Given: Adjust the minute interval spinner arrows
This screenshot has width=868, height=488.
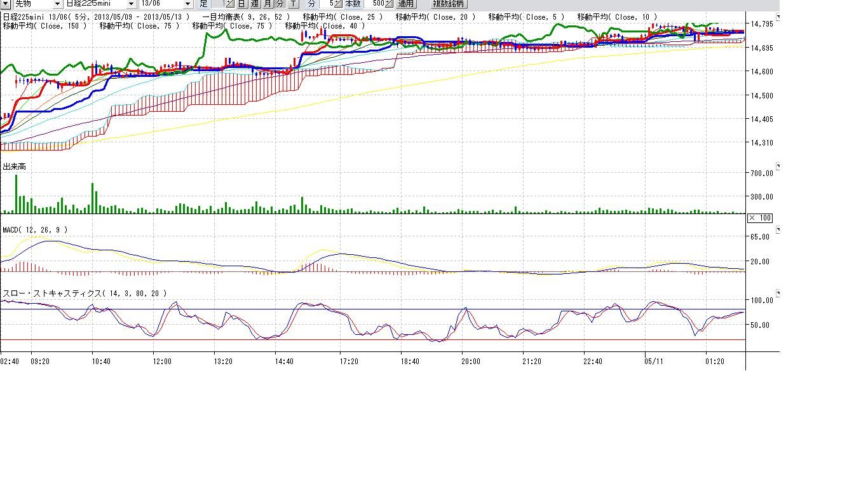Looking at the screenshot, I should [339, 4].
